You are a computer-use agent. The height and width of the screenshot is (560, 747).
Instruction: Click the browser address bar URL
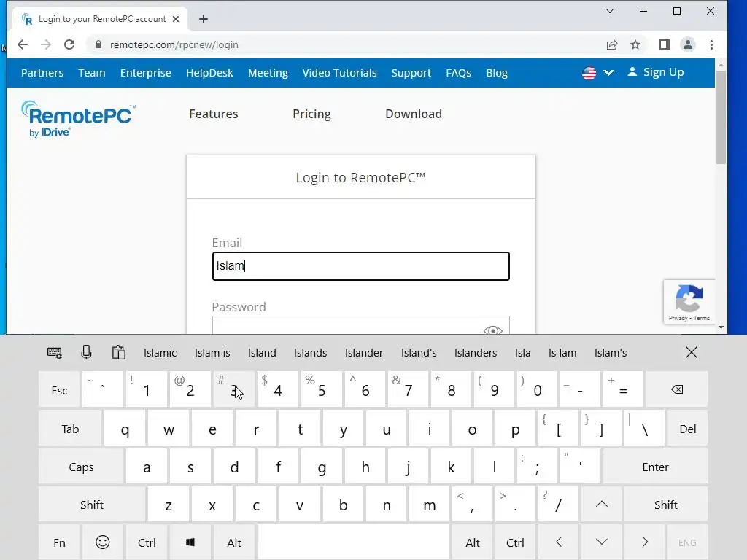coord(174,44)
